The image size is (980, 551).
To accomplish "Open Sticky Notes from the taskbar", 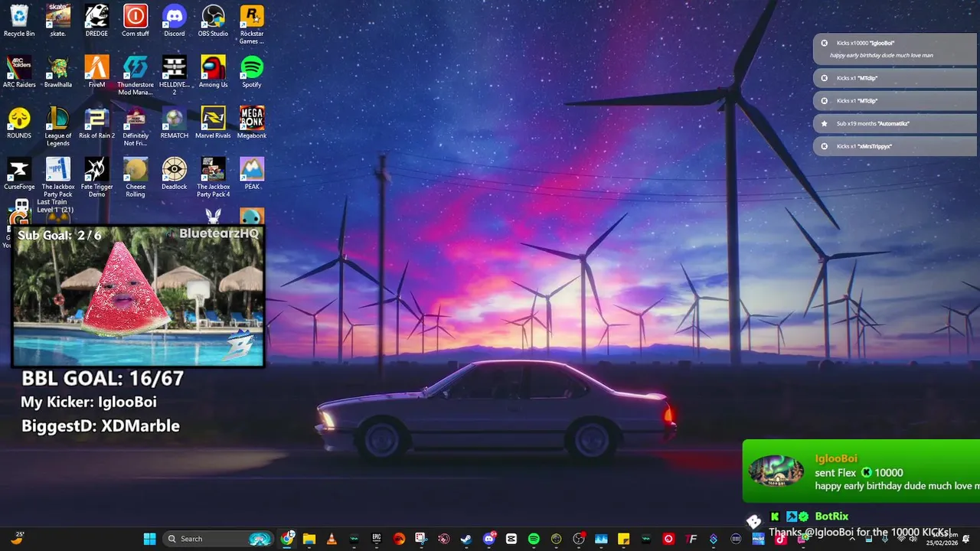I will (x=623, y=539).
